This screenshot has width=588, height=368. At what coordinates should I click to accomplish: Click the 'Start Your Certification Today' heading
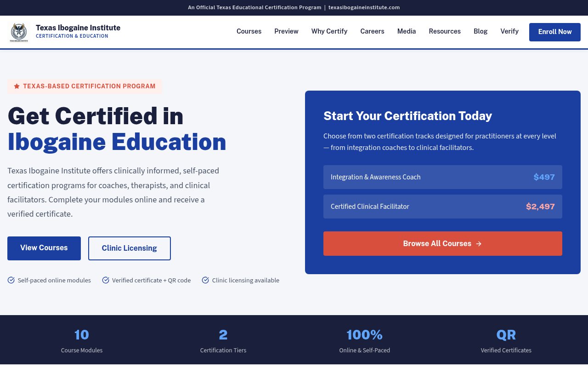click(407, 116)
